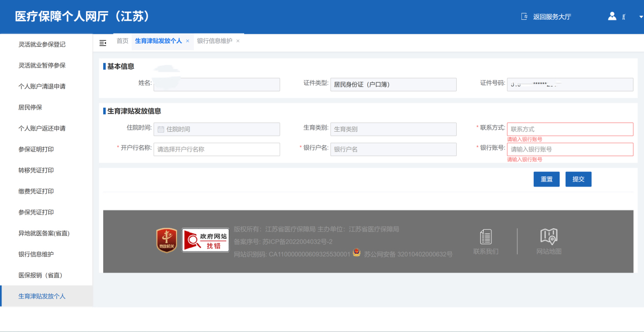Click the calendar icon in 住院时间 field
The image size is (644, 332).
point(161,130)
